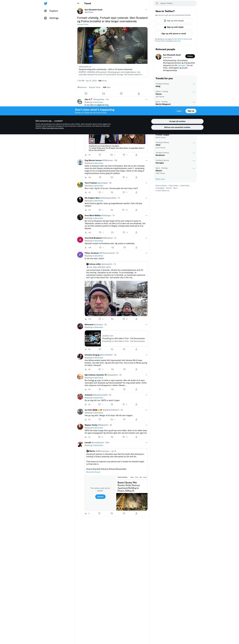Open the aftenposten.no article image
239x644 pixels.
pos(112,46)
